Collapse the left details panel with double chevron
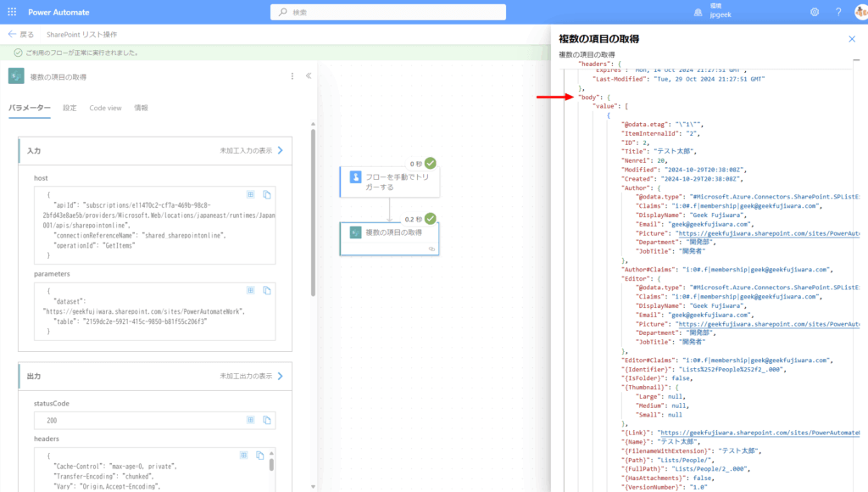Screen dimensions: 868x492 (309, 75)
